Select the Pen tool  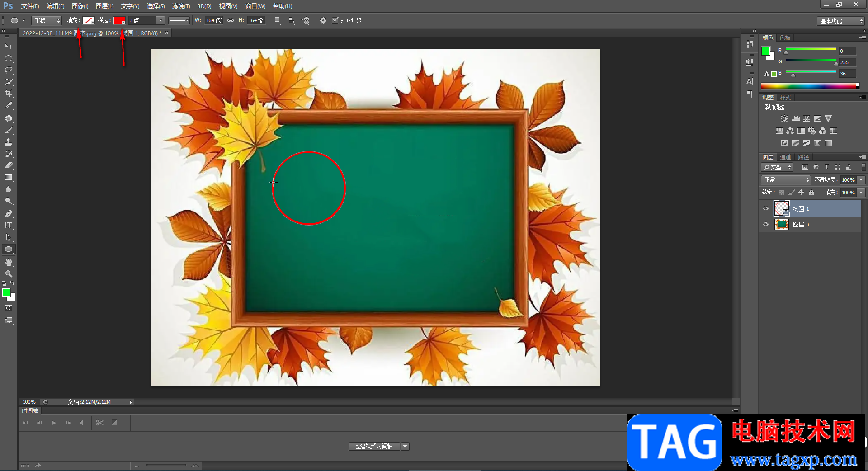pyautogui.click(x=9, y=214)
